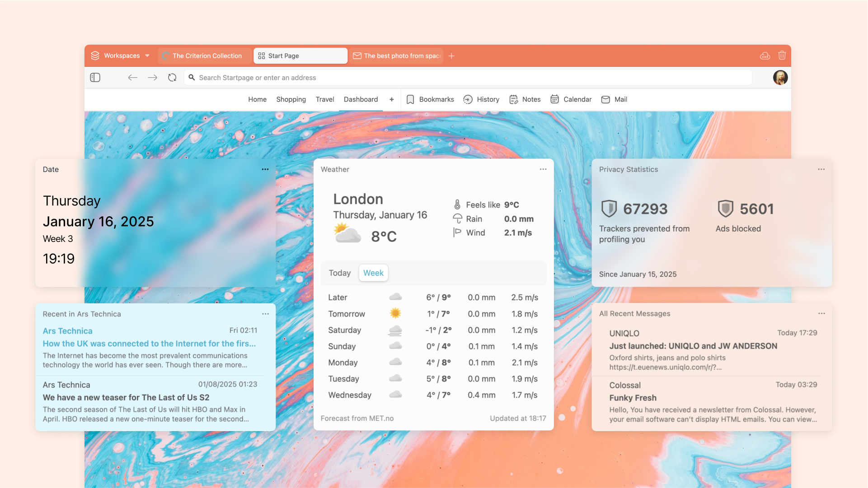Open Vivaldi Mail
868x488 pixels.
614,99
